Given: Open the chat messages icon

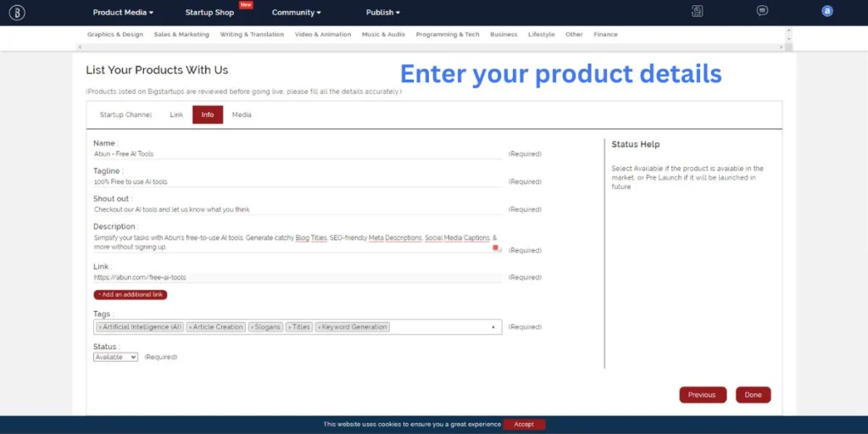Looking at the screenshot, I should coord(762,11).
